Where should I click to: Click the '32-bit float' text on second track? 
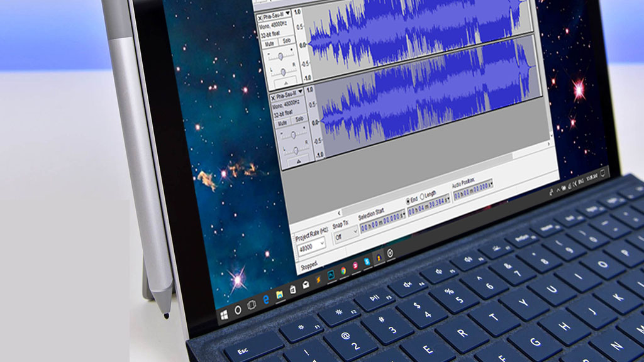(x=284, y=112)
